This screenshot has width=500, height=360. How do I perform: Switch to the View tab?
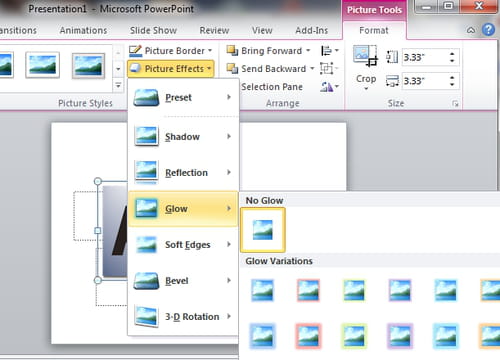262,30
